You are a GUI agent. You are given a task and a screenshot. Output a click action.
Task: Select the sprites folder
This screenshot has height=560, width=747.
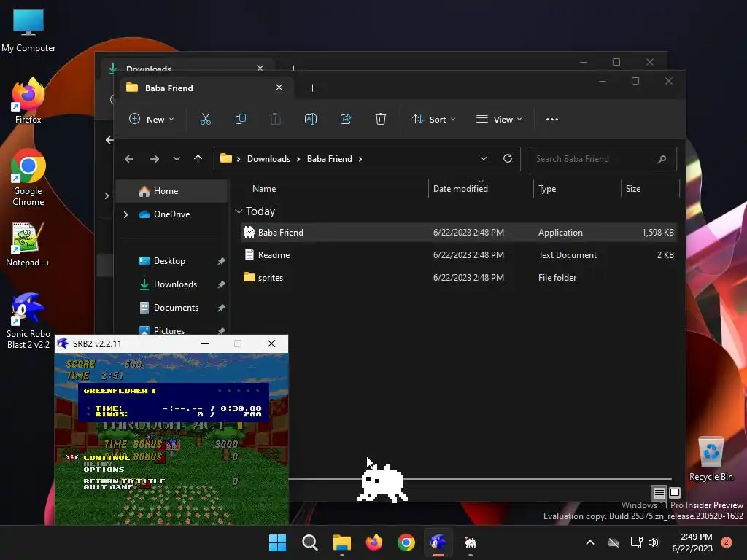[458, 278]
